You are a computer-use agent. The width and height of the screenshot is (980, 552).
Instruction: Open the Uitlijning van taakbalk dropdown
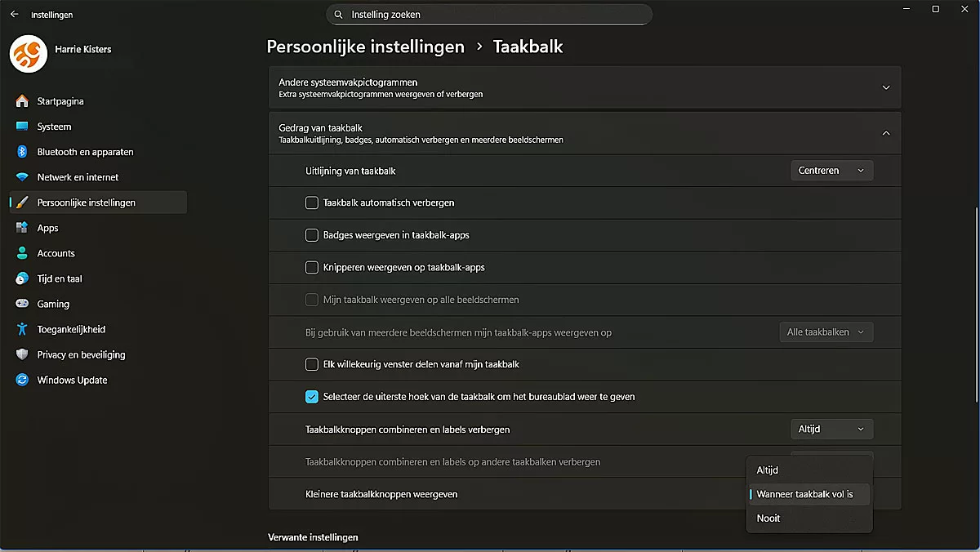[831, 170]
